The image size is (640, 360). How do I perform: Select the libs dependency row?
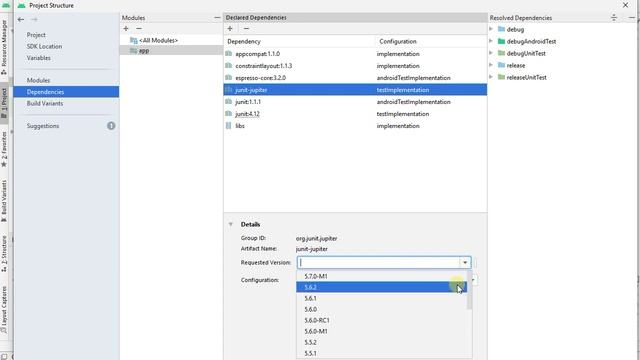[x=355, y=126]
